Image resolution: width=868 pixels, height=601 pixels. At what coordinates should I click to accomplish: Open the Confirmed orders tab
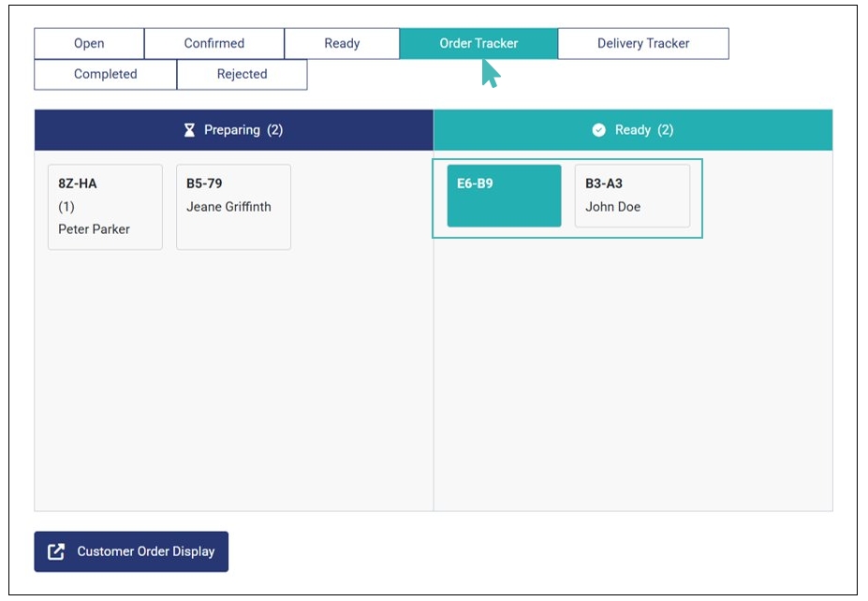click(x=213, y=44)
